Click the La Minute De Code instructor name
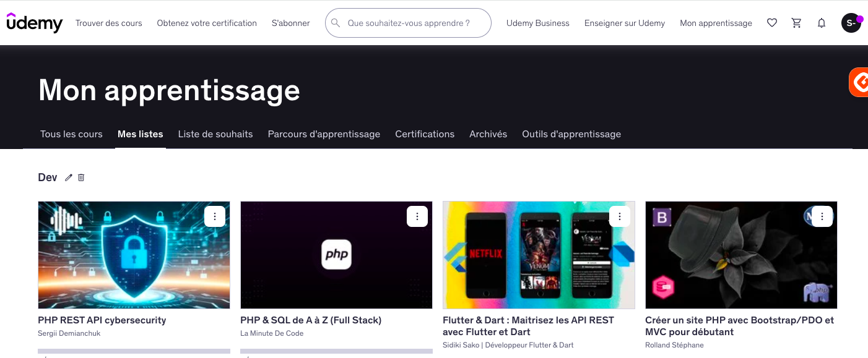868x358 pixels. coord(272,334)
